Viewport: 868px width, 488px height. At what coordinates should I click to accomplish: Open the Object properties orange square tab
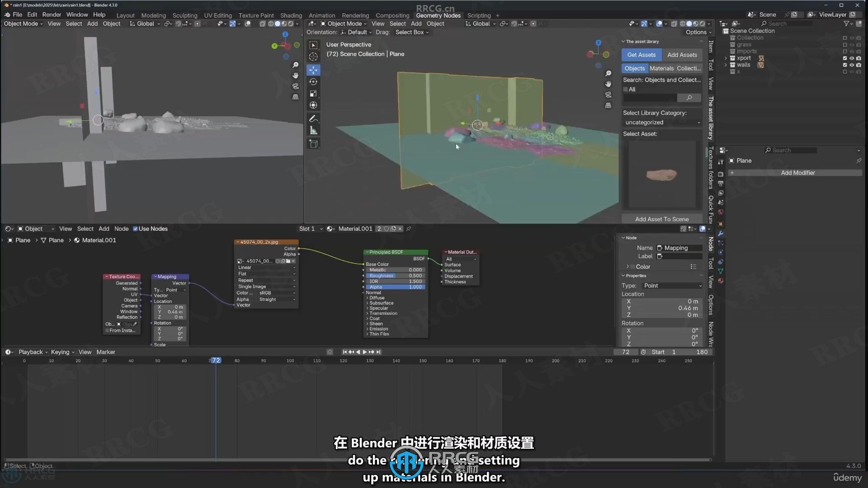point(721,224)
